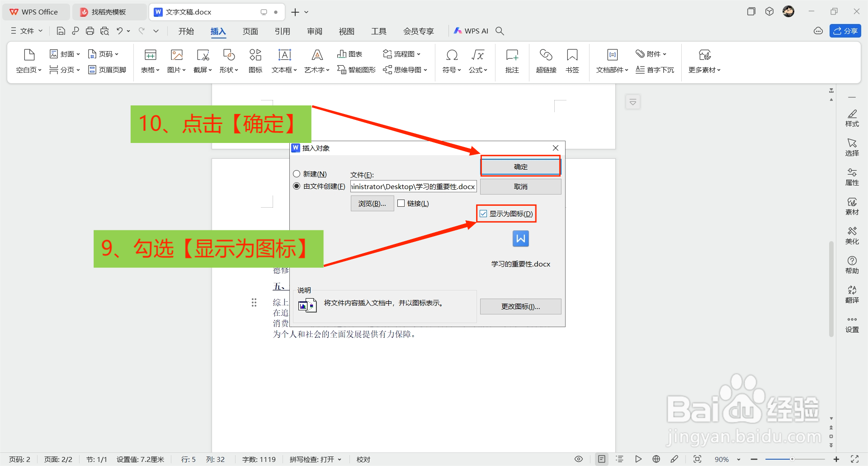868x466 pixels.
Task: Click the 智能图形 smart graphics tool
Action: tap(356, 70)
